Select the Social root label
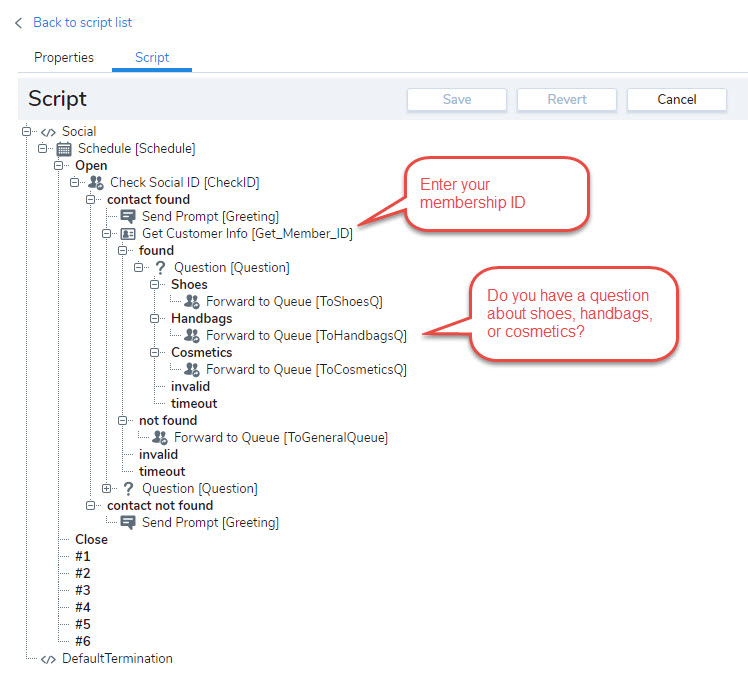Viewport: 748px width, 699px height. (79, 132)
